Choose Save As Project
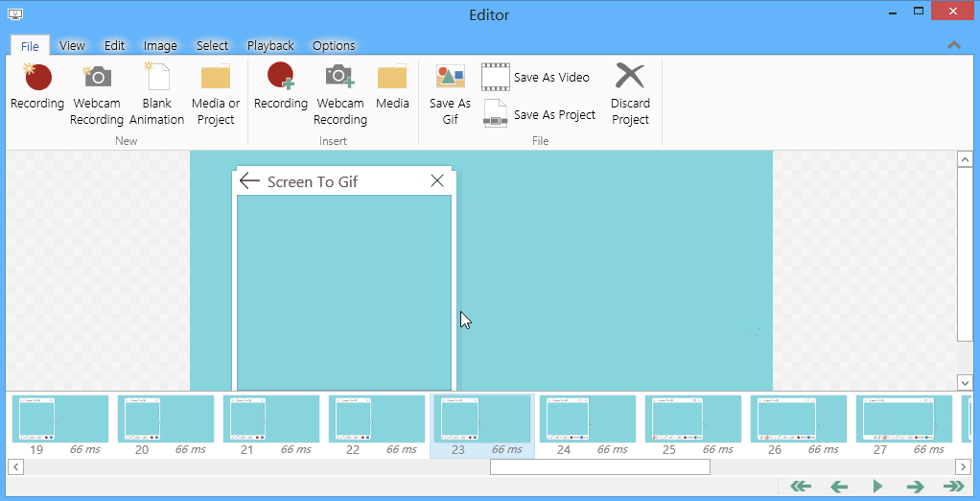This screenshot has height=501, width=980. 539,114
